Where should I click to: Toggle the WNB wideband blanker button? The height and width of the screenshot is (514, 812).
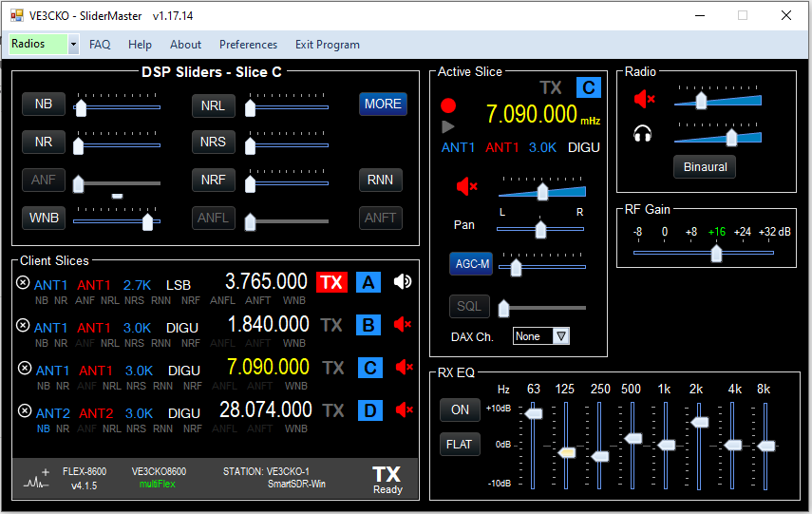[44, 218]
